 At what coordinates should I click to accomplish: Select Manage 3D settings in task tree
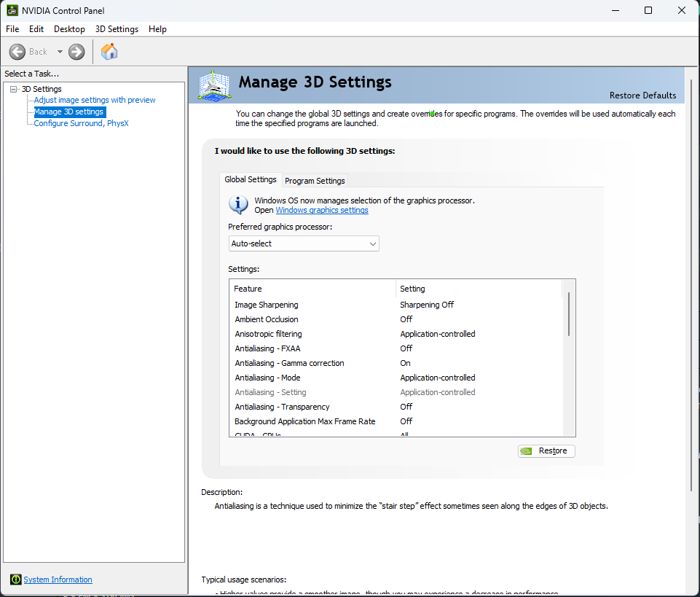pyautogui.click(x=68, y=112)
